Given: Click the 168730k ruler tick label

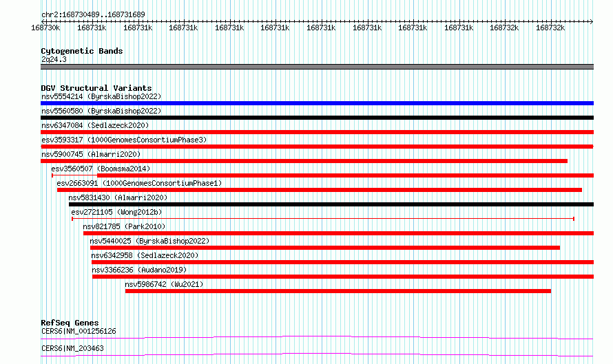Looking at the screenshot, I should coord(45,28).
